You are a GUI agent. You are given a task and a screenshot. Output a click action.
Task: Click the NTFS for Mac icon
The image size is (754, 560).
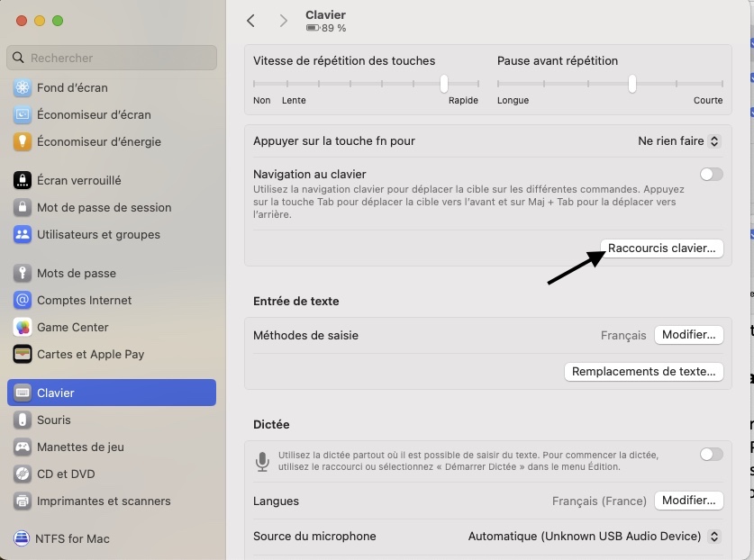(x=22, y=538)
